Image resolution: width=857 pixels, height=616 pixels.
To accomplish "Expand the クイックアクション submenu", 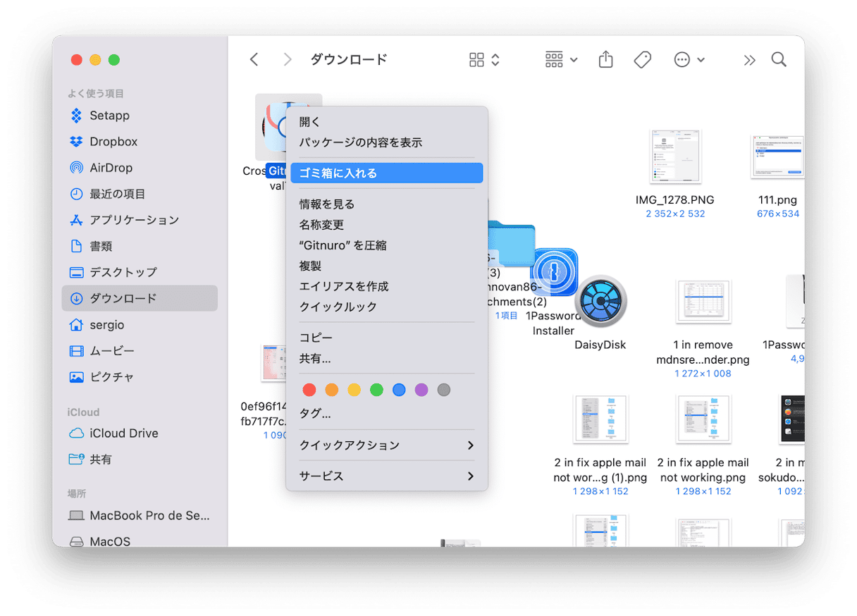I will [386, 445].
